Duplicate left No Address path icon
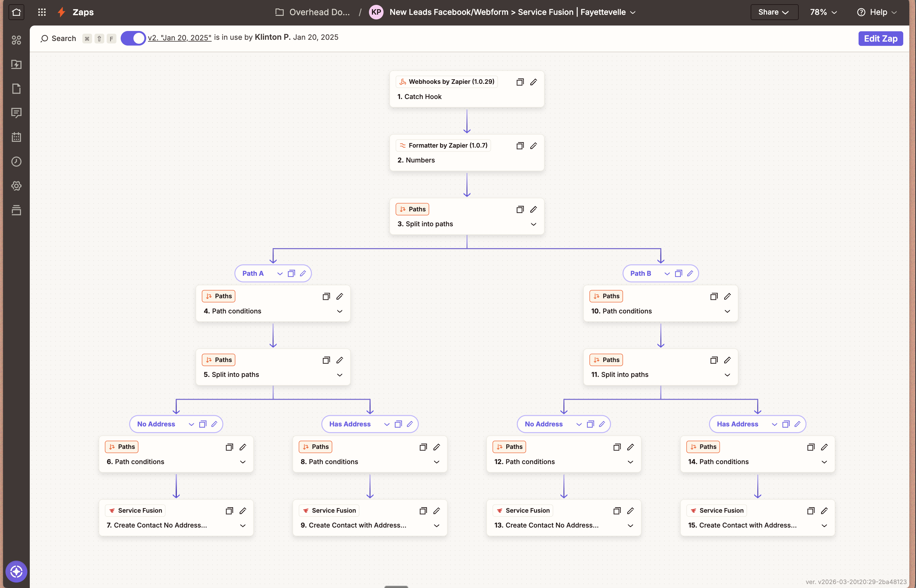Image resolution: width=916 pixels, height=588 pixels. [x=203, y=424]
